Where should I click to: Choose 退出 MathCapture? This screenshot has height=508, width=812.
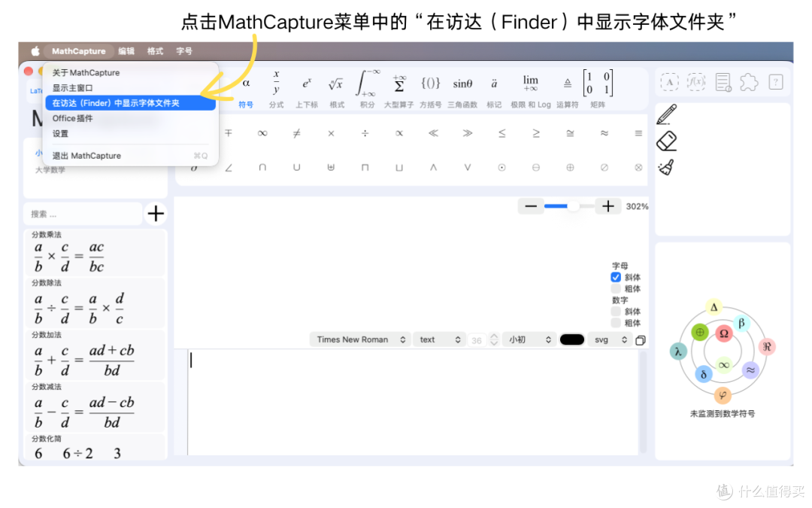pos(131,156)
